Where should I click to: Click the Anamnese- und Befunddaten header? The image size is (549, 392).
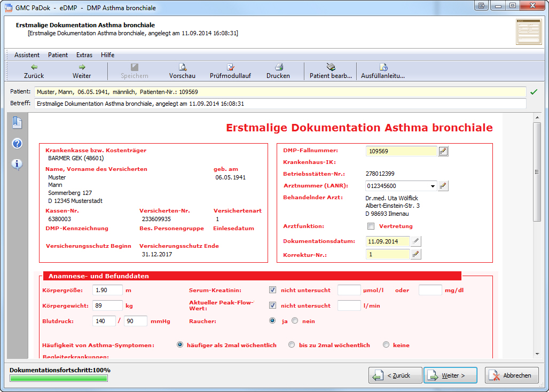(252, 276)
